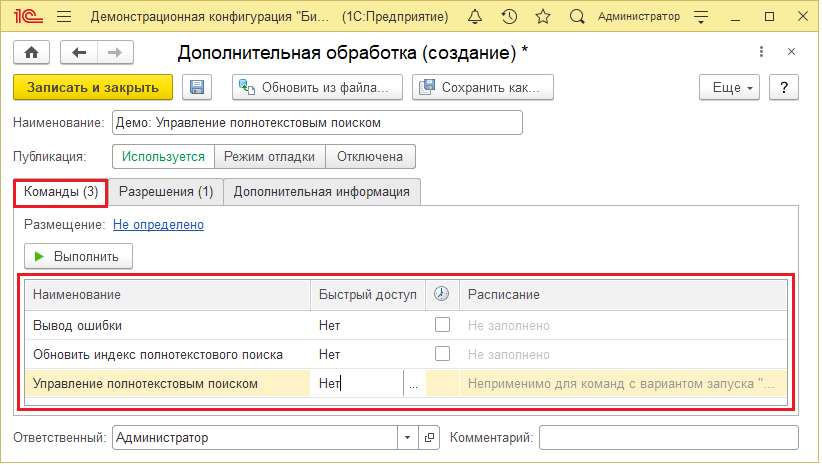Click the Администратор user name in title bar
Viewport: 822px width, 465px height.
[639, 17]
